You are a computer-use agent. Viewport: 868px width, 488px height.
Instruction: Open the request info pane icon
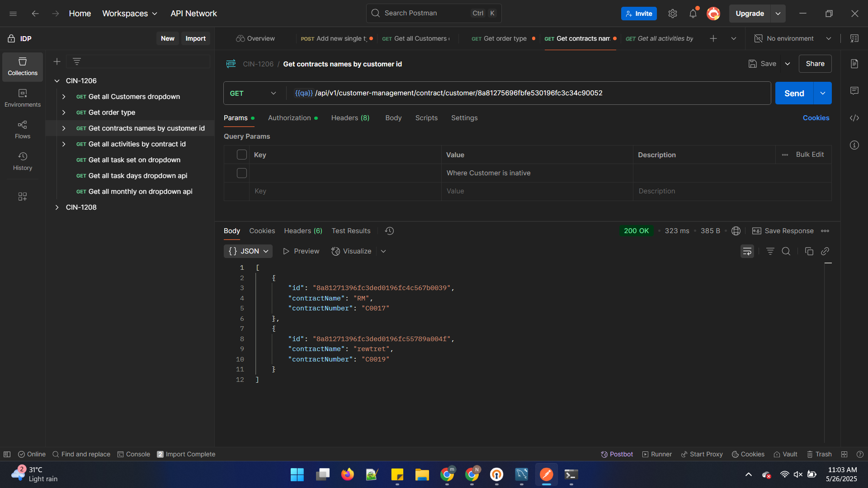coord(854,145)
